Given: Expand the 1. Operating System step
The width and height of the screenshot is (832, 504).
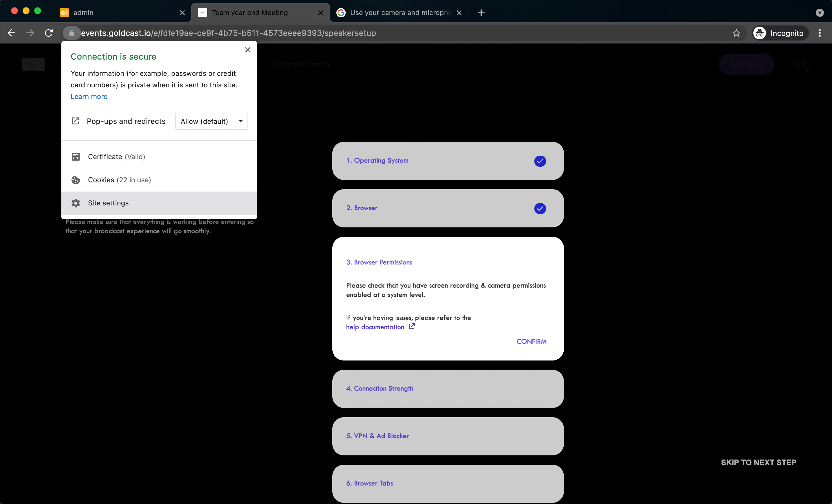Looking at the screenshot, I should point(448,161).
